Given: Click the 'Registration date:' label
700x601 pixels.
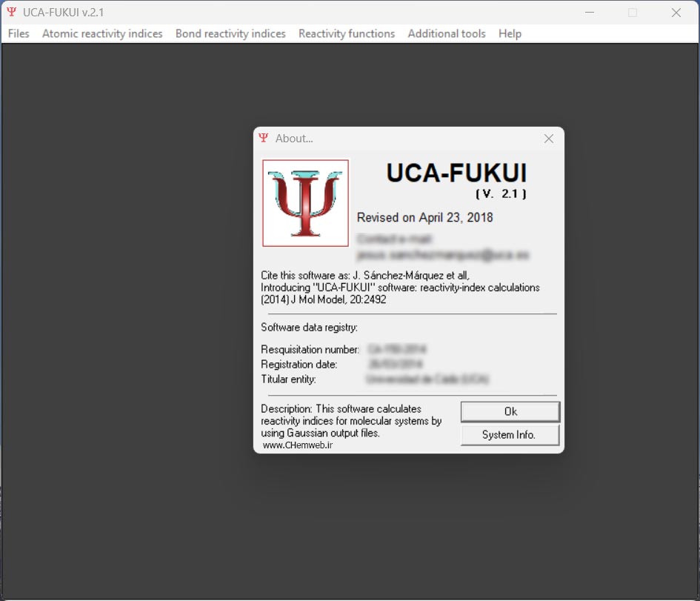Looking at the screenshot, I should [x=299, y=365].
